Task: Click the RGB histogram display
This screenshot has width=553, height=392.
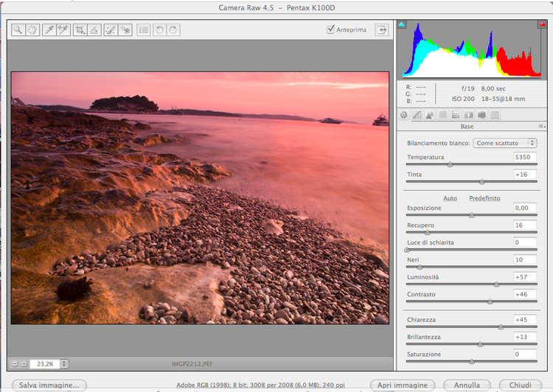Action: pos(472,49)
